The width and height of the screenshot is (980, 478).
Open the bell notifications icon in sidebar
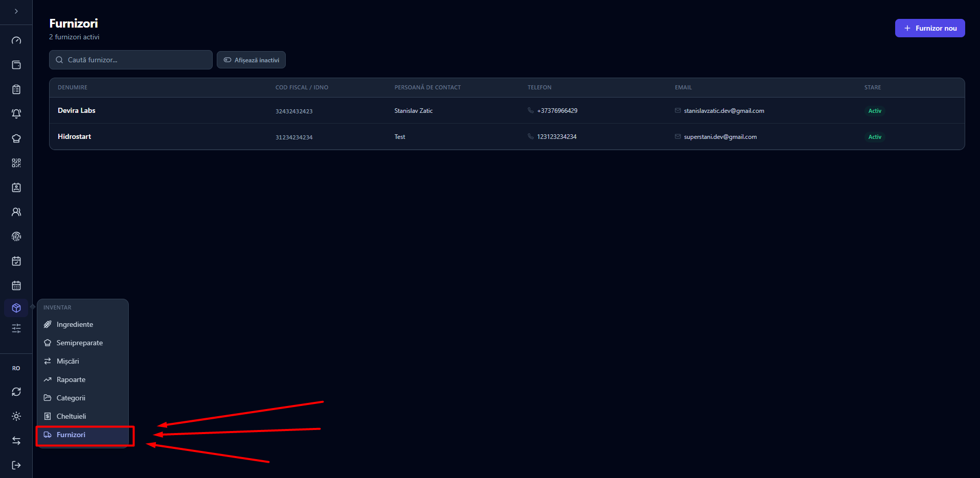point(16,114)
